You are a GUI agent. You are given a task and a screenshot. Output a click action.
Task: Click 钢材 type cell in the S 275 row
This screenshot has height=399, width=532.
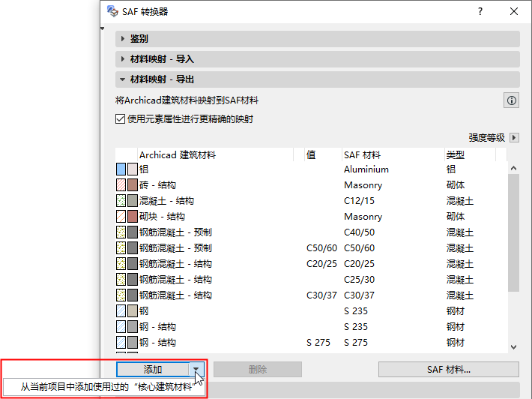pos(456,342)
